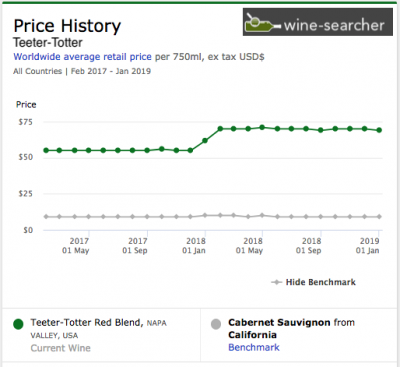Image resolution: width=400 pixels, height=367 pixels.
Task: Select Cabernet Sauvignon from California text
Action: click(x=291, y=328)
